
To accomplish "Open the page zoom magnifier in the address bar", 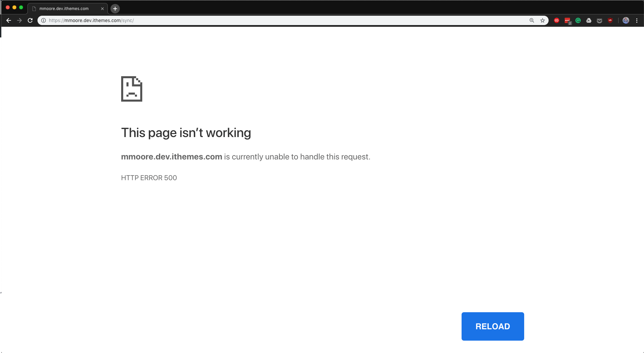I will (x=532, y=20).
